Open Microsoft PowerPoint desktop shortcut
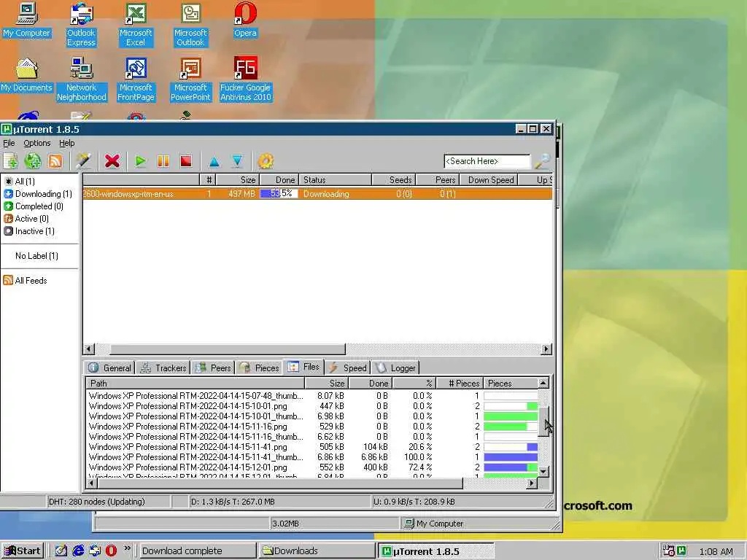The height and width of the screenshot is (560, 747). tap(190, 79)
